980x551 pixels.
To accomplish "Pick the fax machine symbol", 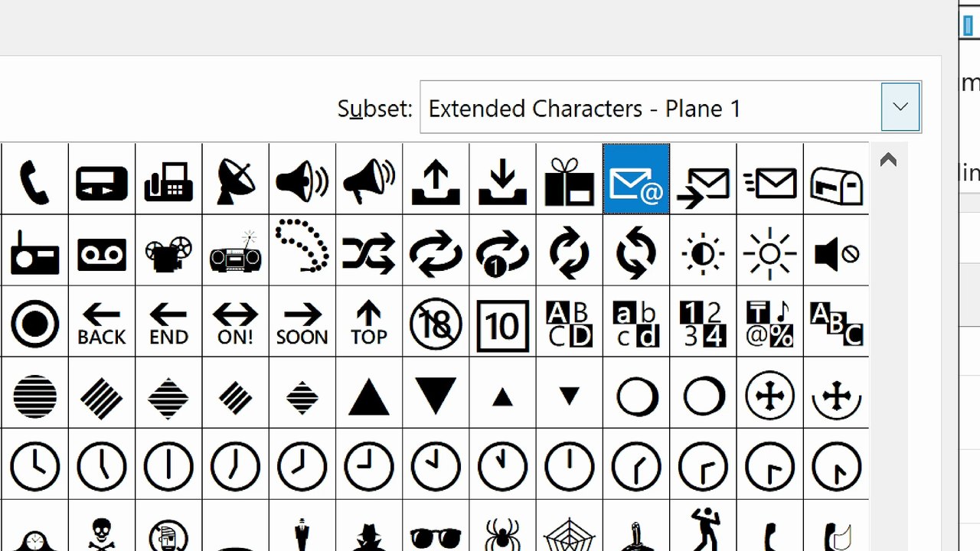I will (168, 179).
